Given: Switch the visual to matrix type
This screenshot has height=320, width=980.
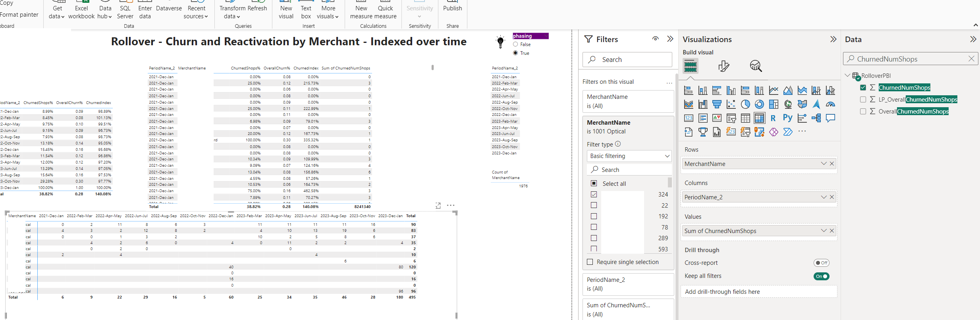Looking at the screenshot, I should click(x=759, y=118).
